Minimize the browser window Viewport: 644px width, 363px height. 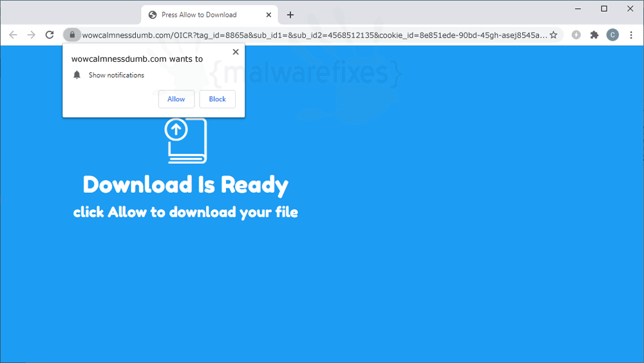coord(578,8)
